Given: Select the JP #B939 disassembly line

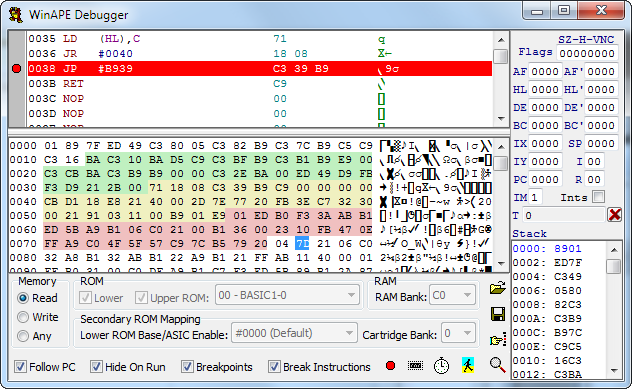Looking at the screenshot, I should (260, 69).
